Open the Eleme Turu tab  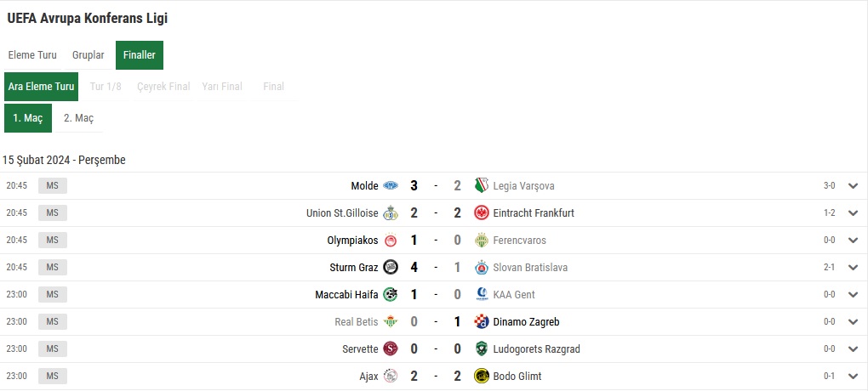click(32, 55)
